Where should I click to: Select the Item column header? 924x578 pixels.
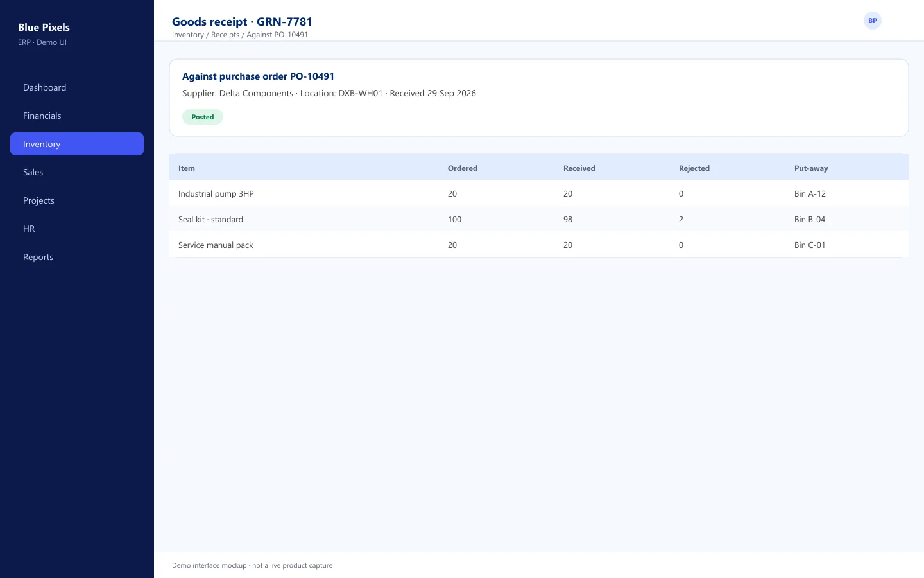tap(187, 168)
